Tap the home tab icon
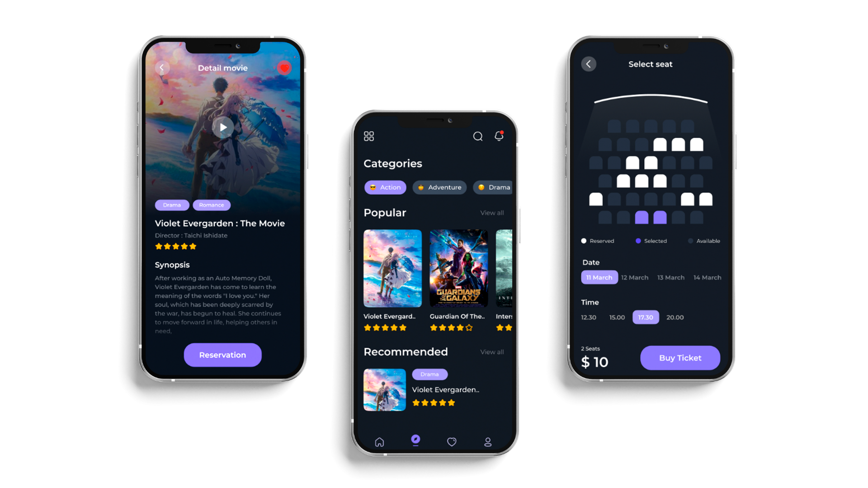This screenshot has height=488, width=868. (x=379, y=441)
